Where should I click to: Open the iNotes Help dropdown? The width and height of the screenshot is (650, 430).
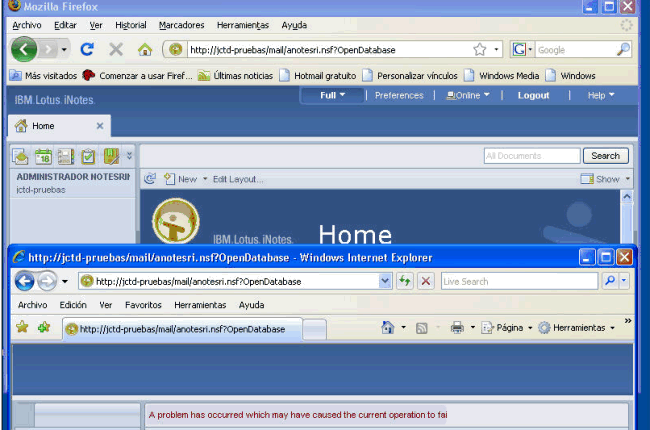(601, 95)
